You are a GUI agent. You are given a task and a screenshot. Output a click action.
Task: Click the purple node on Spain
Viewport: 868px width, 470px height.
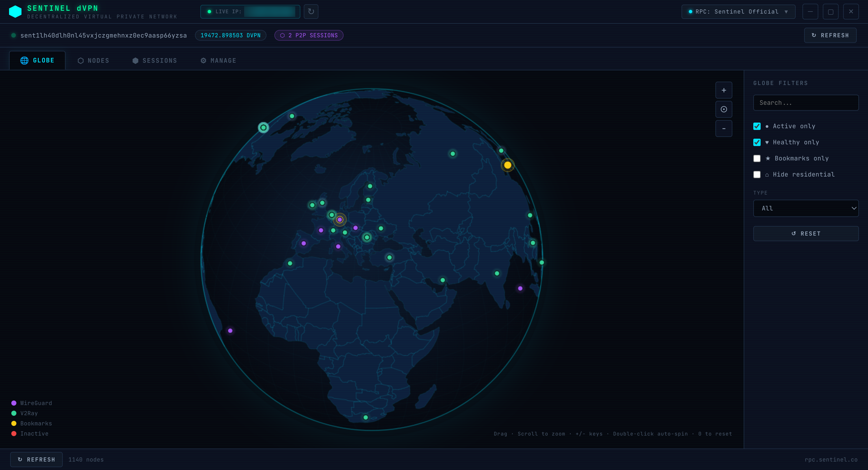click(303, 243)
